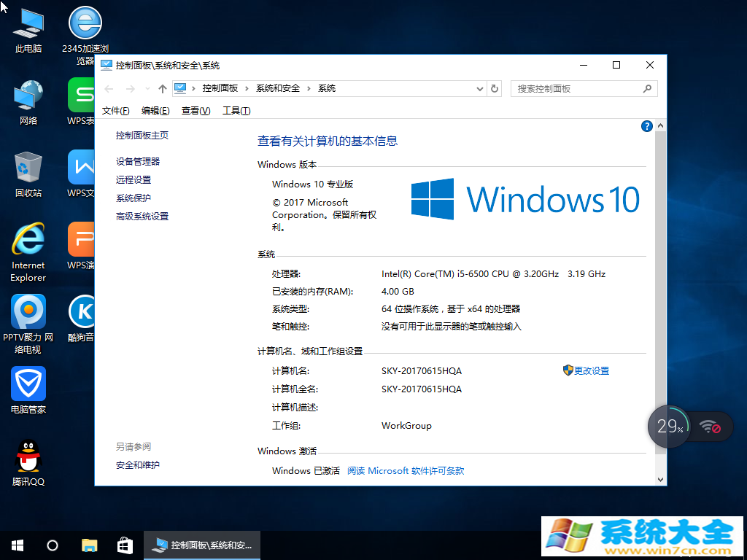Select the WPS文字 blue desktop icon

[82, 174]
